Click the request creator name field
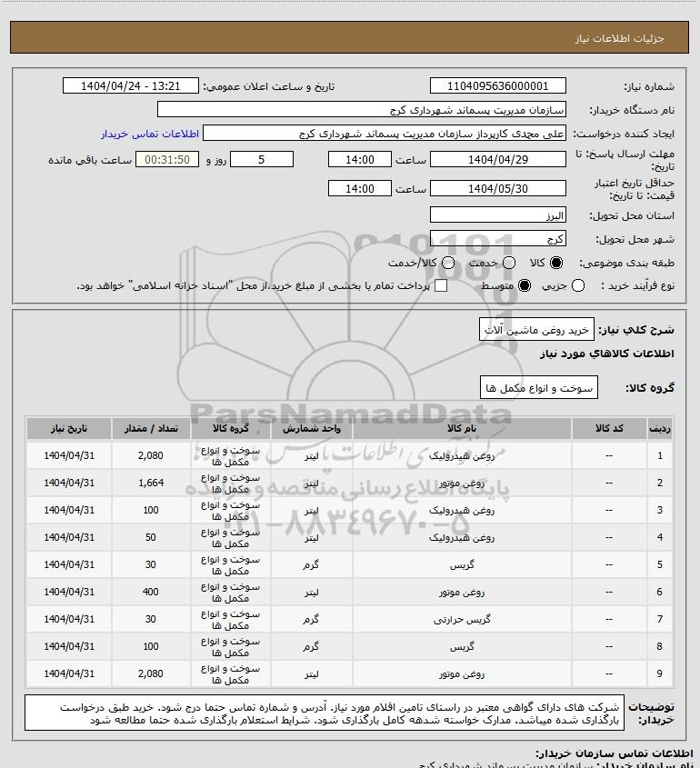700x768 pixels. click(x=385, y=133)
